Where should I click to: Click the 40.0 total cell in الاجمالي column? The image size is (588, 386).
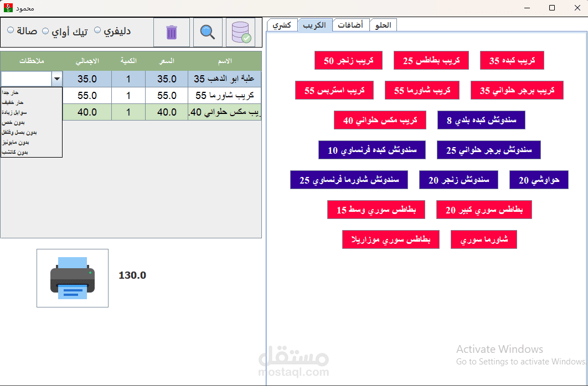pos(87,112)
